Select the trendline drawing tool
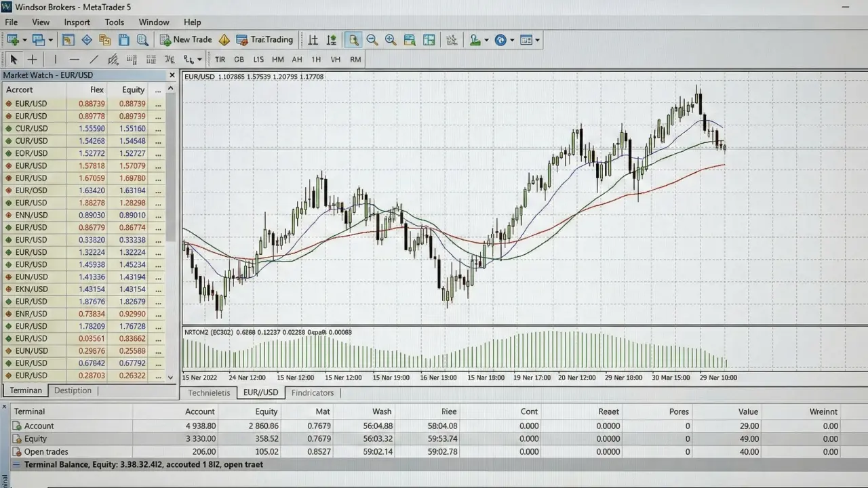 (93, 59)
